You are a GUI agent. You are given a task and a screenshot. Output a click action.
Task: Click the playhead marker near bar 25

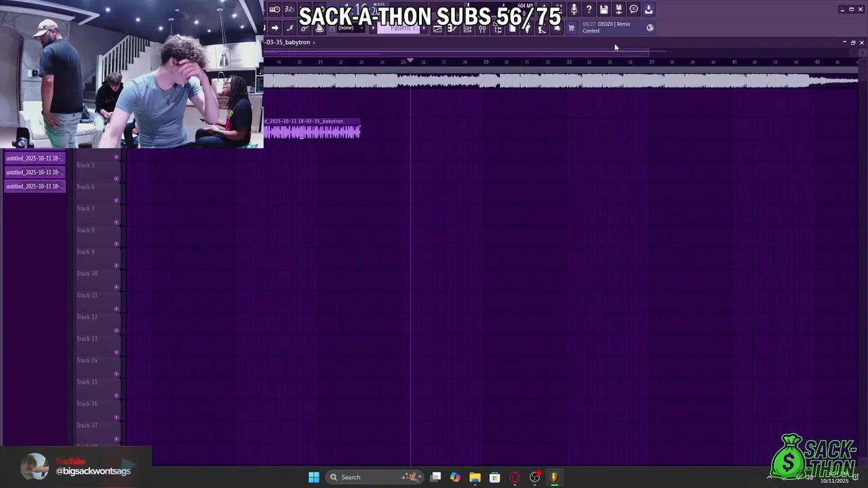point(410,61)
